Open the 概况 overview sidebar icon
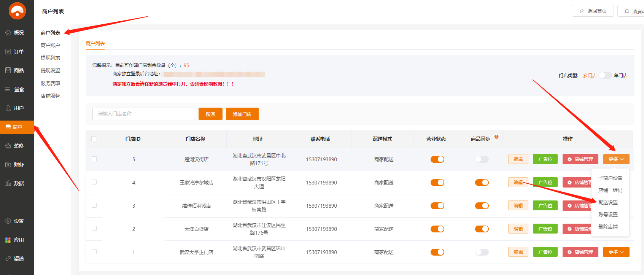This screenshot has height=275, width=644. [x=8, y=33]
